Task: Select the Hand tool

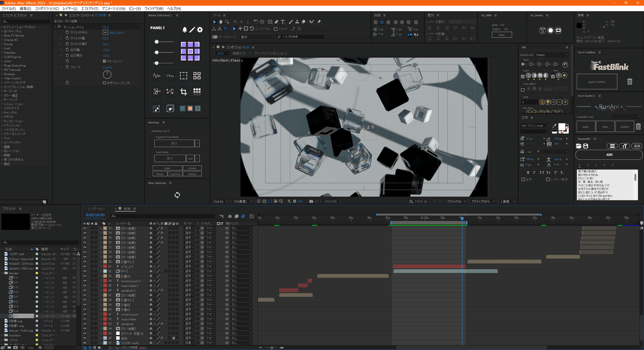Action: (221, 22)
